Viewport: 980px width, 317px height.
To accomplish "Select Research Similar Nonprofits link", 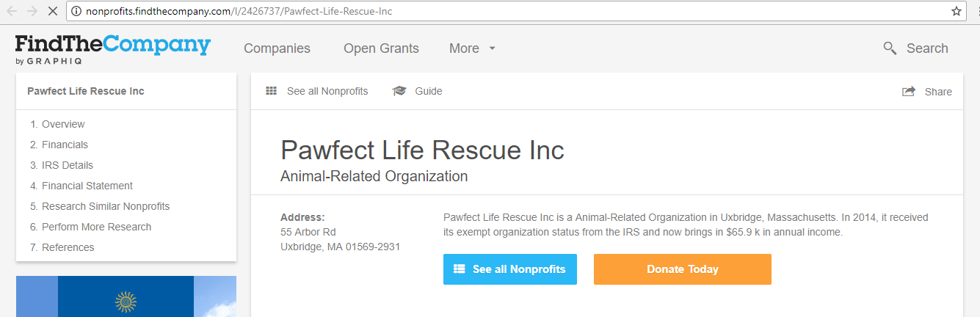I will click(105, 206).
